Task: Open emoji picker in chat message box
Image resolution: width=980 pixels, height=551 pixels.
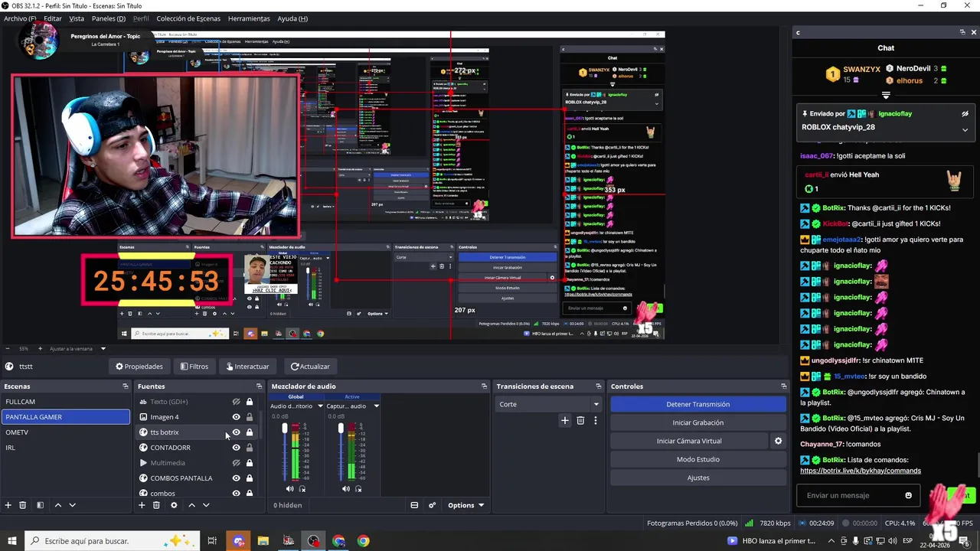Action: click(x=909, y=495)
